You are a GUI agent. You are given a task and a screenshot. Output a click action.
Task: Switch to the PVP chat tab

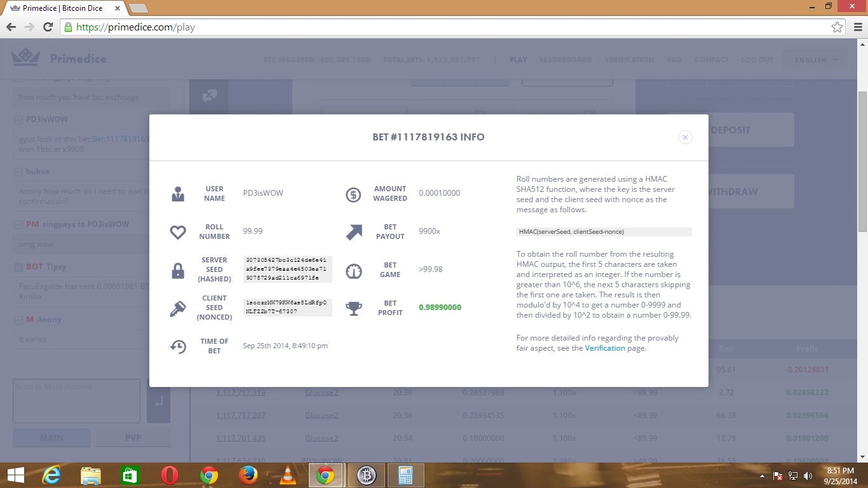[133, 438]
